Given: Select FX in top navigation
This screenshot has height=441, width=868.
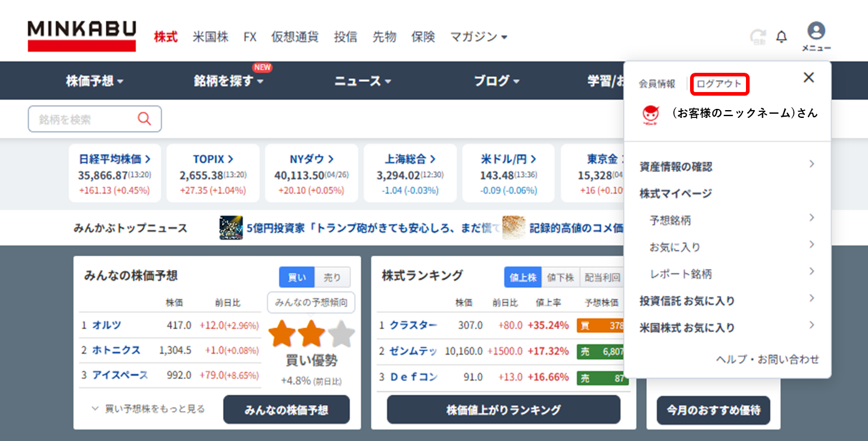Looking at the screenshot, I should [x=250, y=37].
